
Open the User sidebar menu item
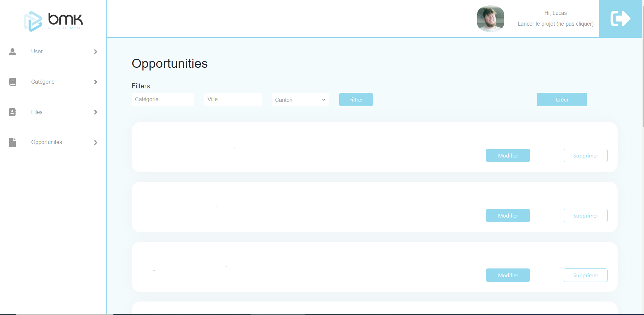point(53,52)
